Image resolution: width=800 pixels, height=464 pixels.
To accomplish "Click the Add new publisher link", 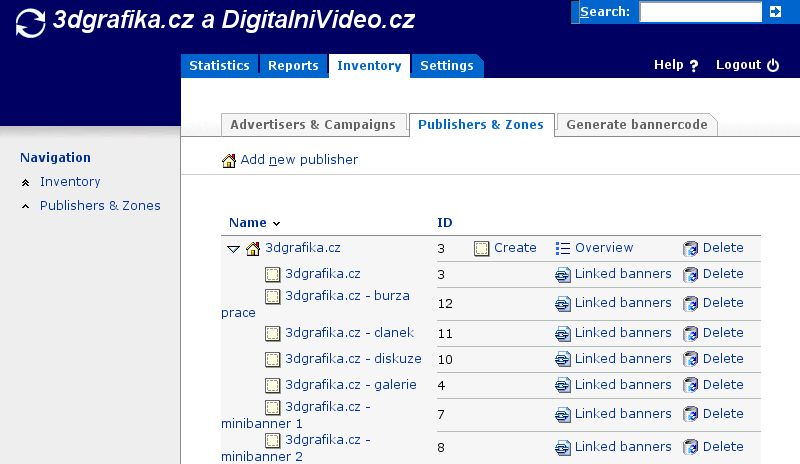I will 299,159.
